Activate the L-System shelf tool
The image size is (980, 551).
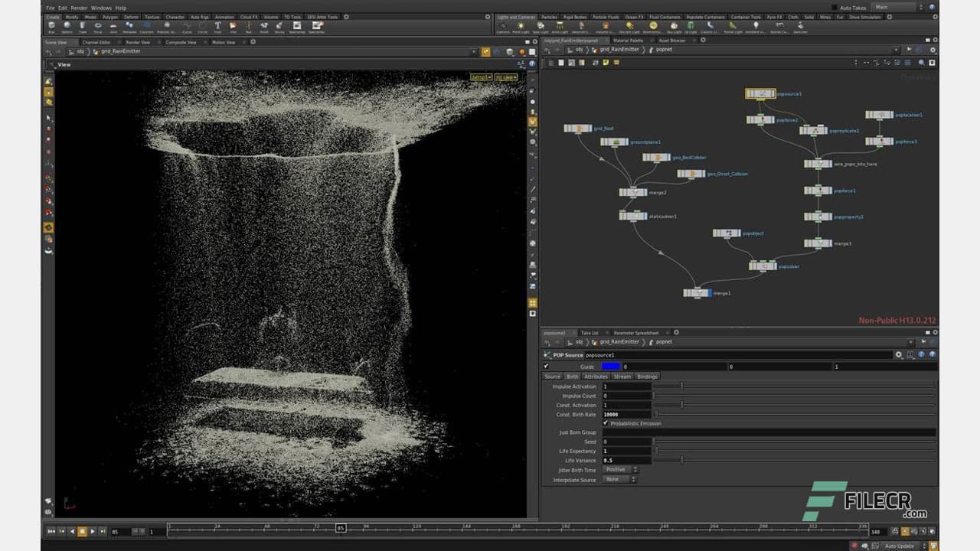(147, 26)
